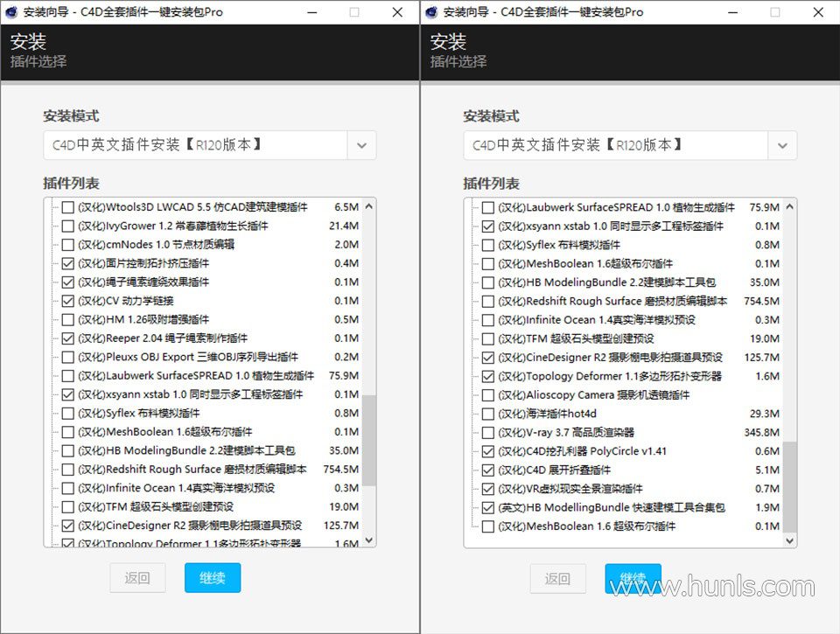
Task: Disable the CV 动力学链接 checkbox
Action: coord(67,301)
